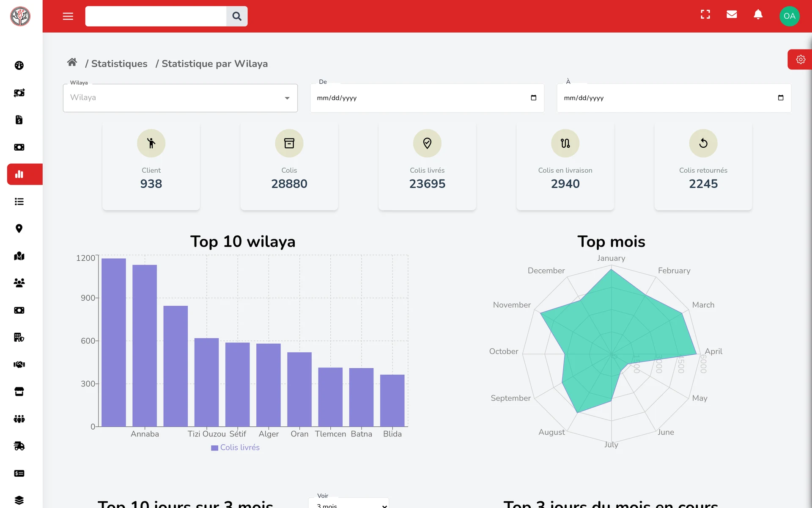Image resolution: width=812 pixels, height=508 pixels.
Task: Toggle the Colis livrés chart legend
Action: click(x=235, y=447)
